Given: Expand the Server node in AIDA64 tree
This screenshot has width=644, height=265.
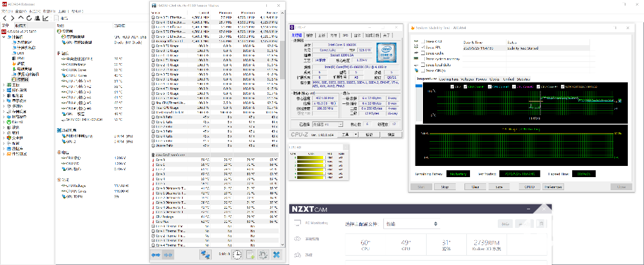Looking at the screenshot, I should 4,95.
